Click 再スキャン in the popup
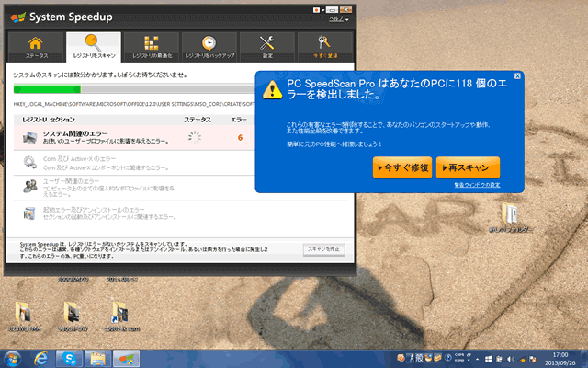588x368 pixels. [x=468, y=167]
